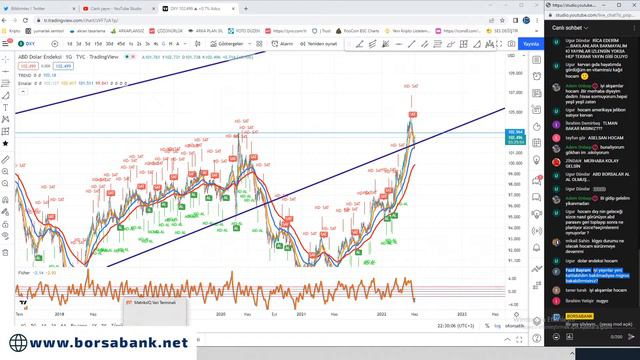Select the Gann fan tool in favorites toolbar
The image size is (640, 360).
[x=385, y=44]
